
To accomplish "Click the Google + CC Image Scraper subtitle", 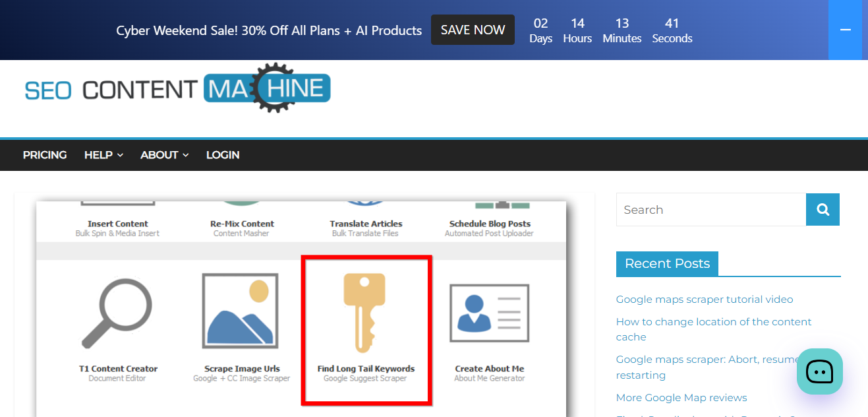I will (x=241, y=379).
